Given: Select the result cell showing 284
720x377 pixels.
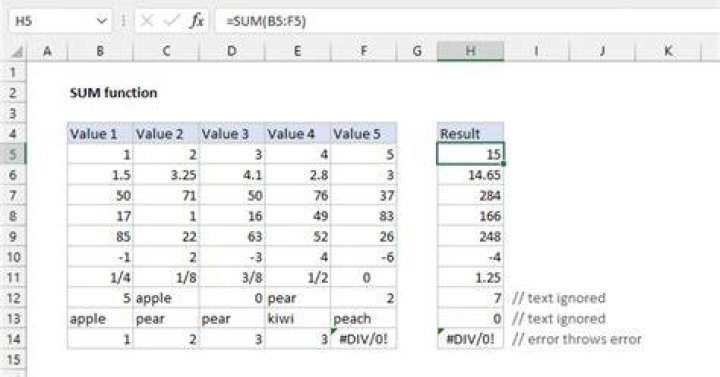Looking at the screenshot, I should [x=471, y=196].
